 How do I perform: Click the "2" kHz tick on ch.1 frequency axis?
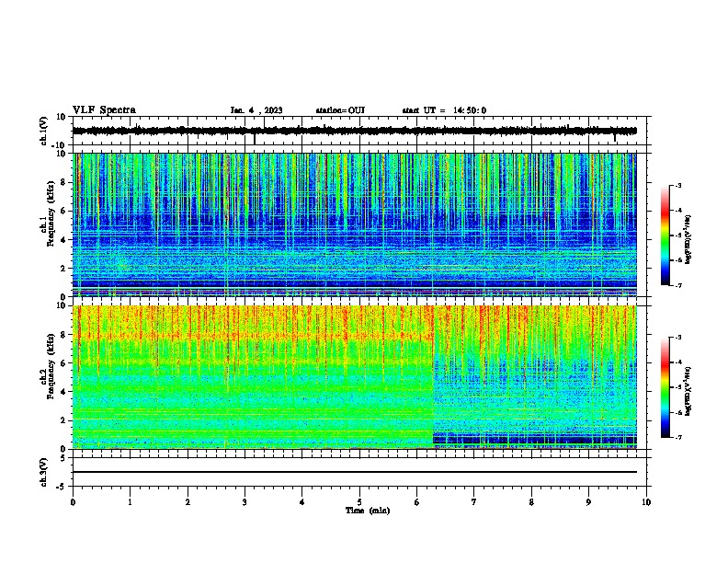pyautogui.click(x=63, y=269)
